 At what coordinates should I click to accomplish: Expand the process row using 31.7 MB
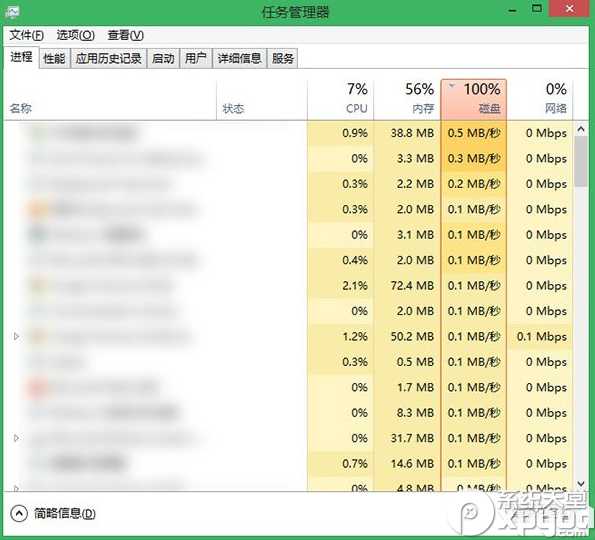(x=16, y=438)
